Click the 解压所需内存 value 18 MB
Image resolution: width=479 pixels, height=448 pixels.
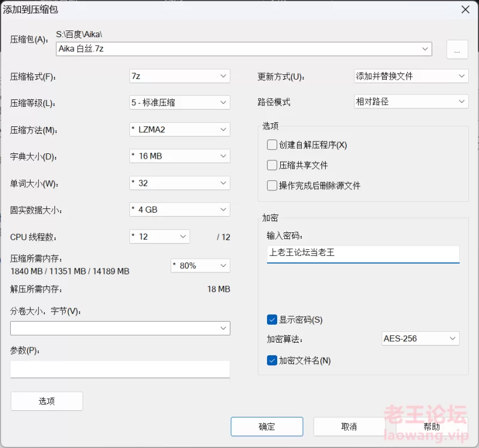click(219, 289)
